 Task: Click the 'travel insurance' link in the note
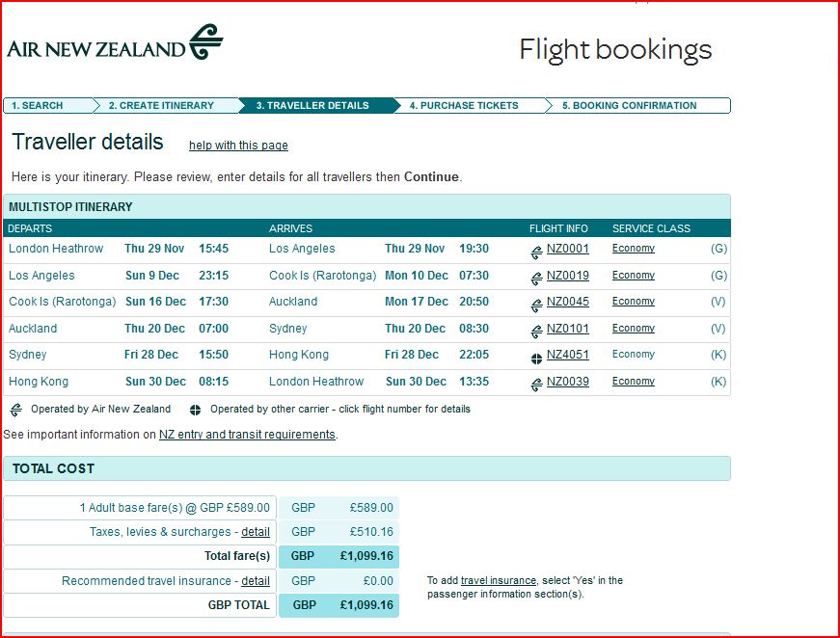(499, 580)
